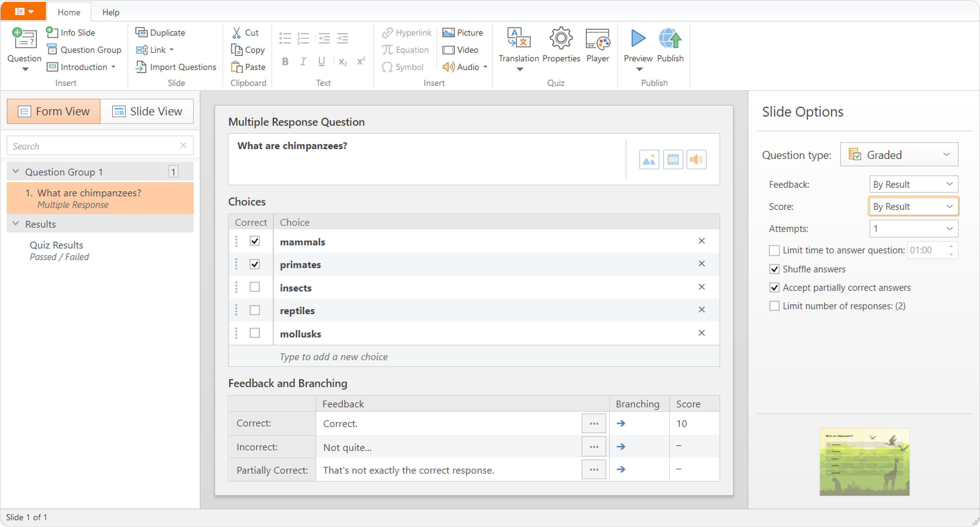The height and width of the screenshot is (527, 980).
Task: Disable Shuffle answers checkbox
Action: (x=774, y=269)
